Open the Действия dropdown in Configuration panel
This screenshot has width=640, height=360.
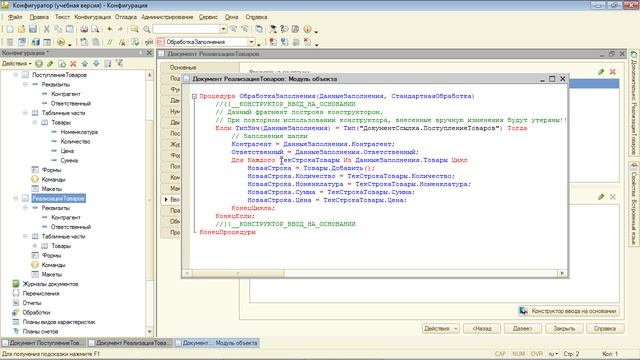coord(17,63)
